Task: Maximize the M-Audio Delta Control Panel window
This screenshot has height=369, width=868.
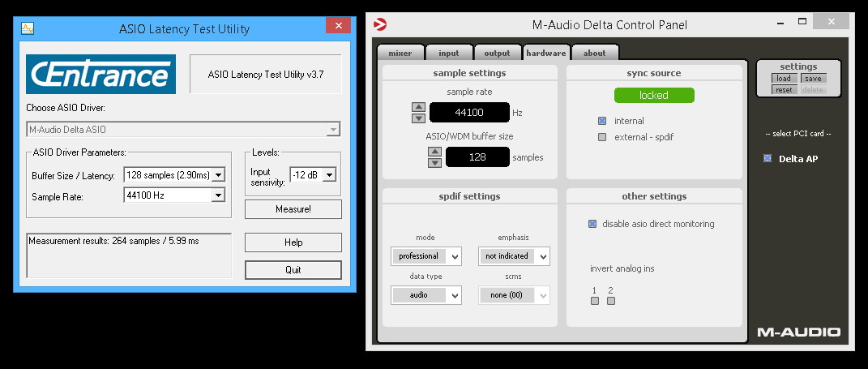Action: [x=802, y=22]
